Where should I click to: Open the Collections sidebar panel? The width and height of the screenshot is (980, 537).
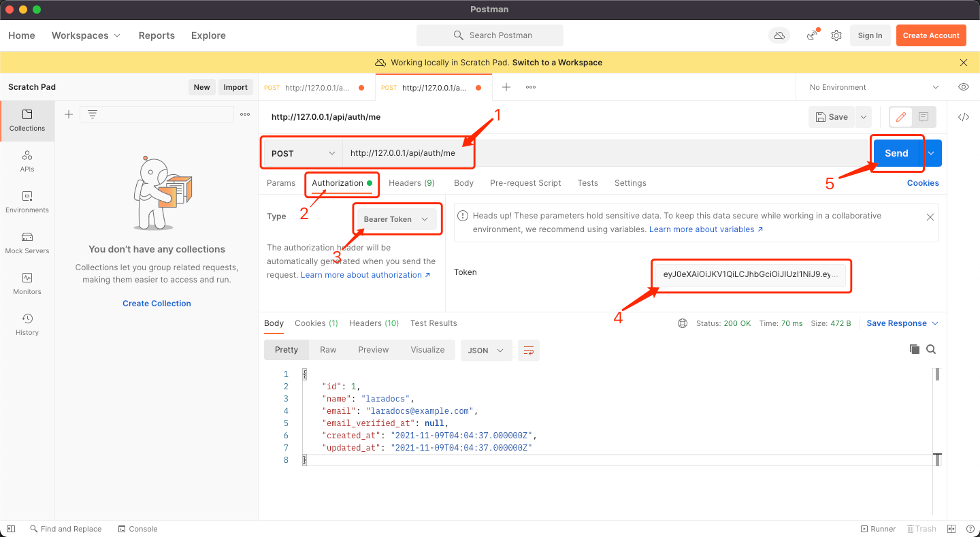(27, 120)
